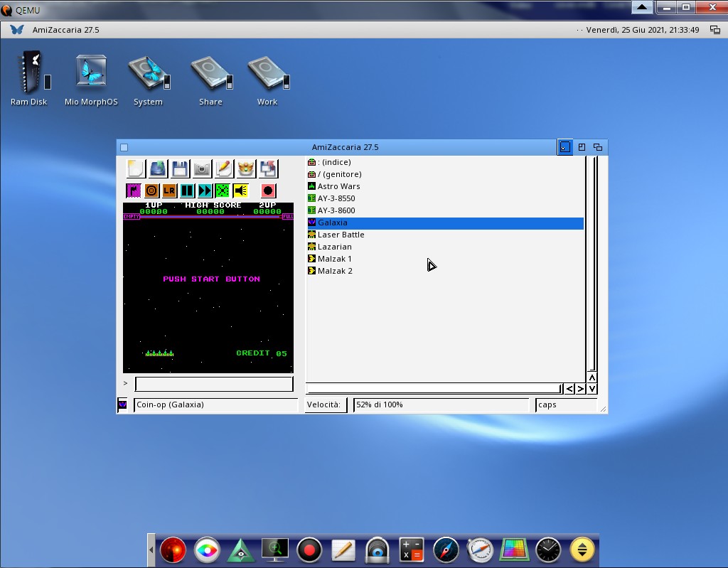Click the orange LR toolbar icon
The image size is (728, 568).
coord(169,191)
